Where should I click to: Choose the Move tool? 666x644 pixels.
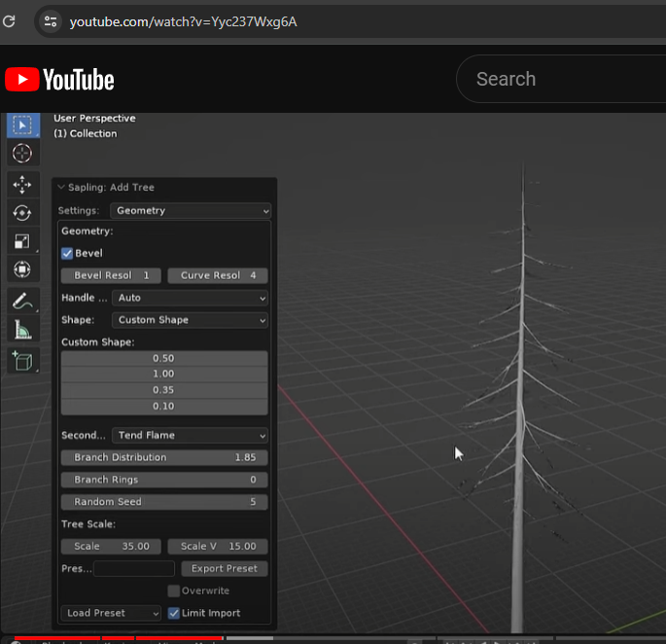pyautogui.click(x=22, y=185)
